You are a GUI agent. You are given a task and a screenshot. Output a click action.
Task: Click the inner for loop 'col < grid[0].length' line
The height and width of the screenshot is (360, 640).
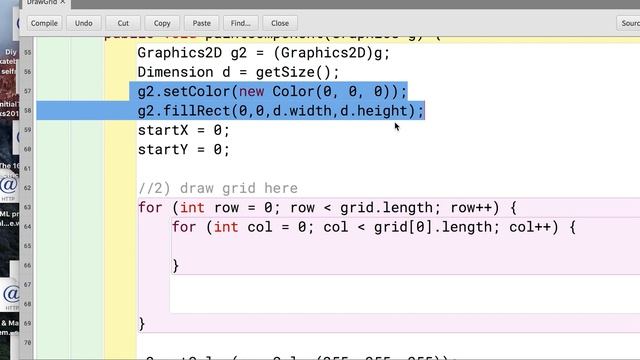[373, 227]
